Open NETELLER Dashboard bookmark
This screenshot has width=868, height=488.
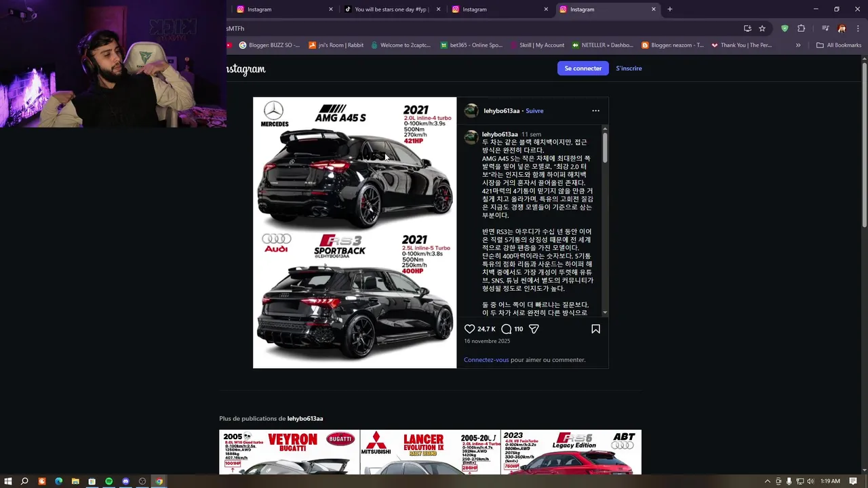(602, 45)
